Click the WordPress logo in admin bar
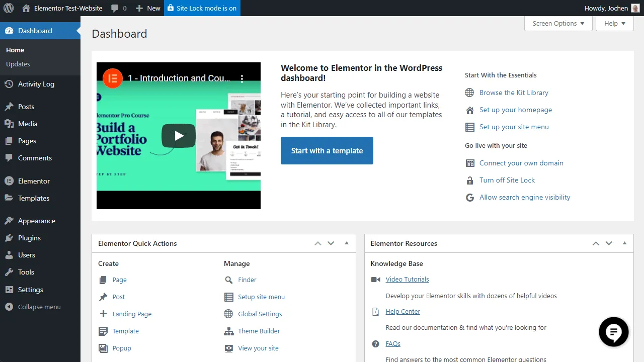Image resolution: width=644 pixels, height=362 pixels. [x=8, y=8]
